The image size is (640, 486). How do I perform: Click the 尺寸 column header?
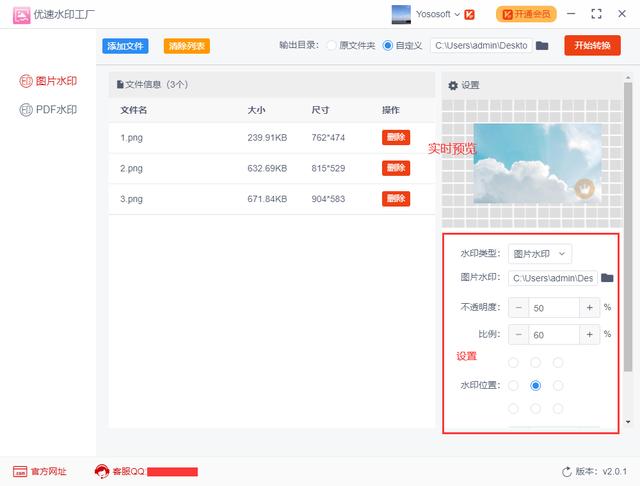(x=320, y=110)
